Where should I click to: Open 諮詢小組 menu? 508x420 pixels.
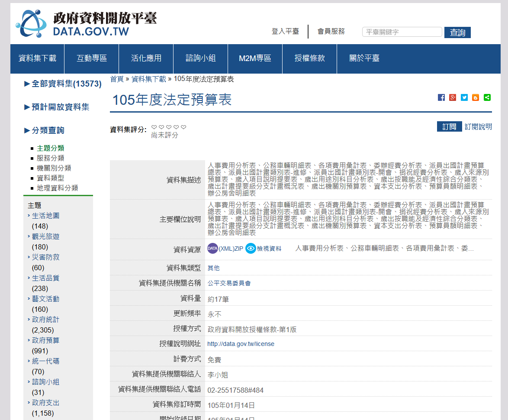point(200,58)
